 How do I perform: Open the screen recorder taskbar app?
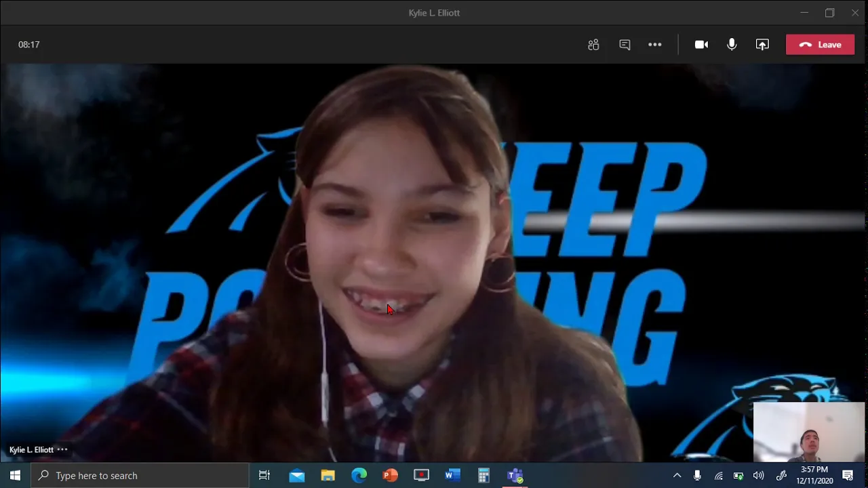click(x=422, y=475)
